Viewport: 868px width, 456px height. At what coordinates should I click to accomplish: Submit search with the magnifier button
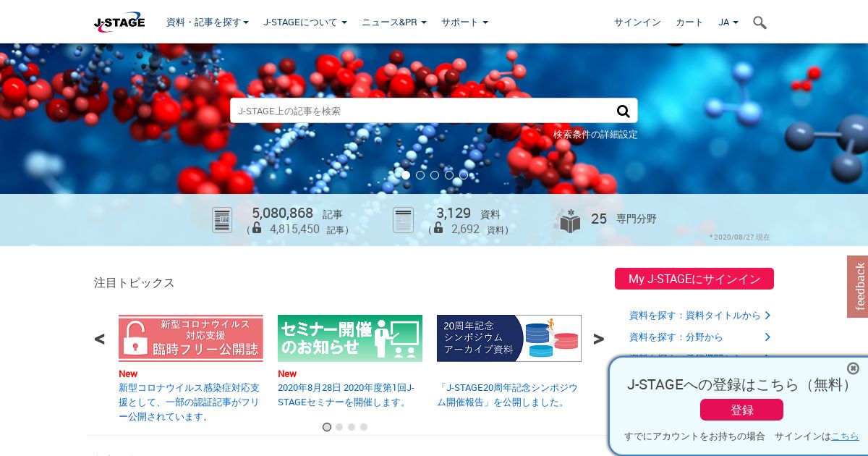coord(623,111)
